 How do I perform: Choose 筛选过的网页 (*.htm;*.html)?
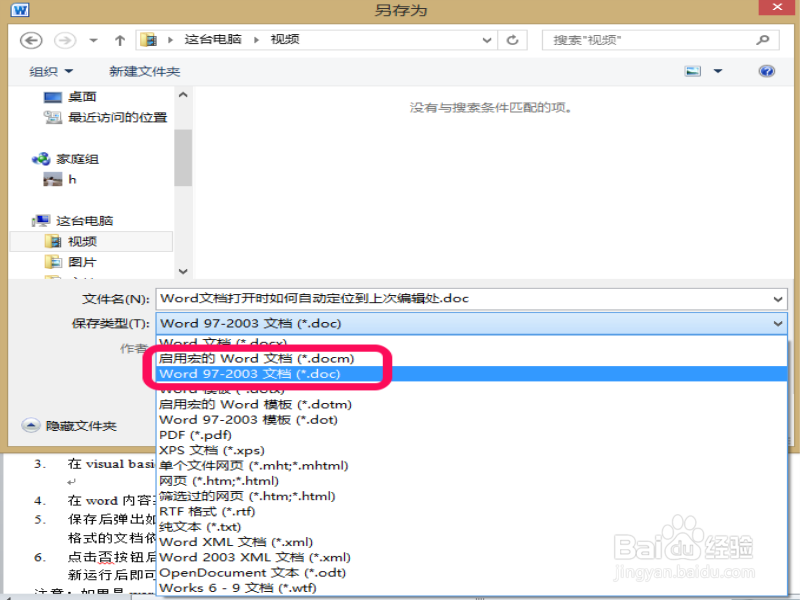[472, 496]
